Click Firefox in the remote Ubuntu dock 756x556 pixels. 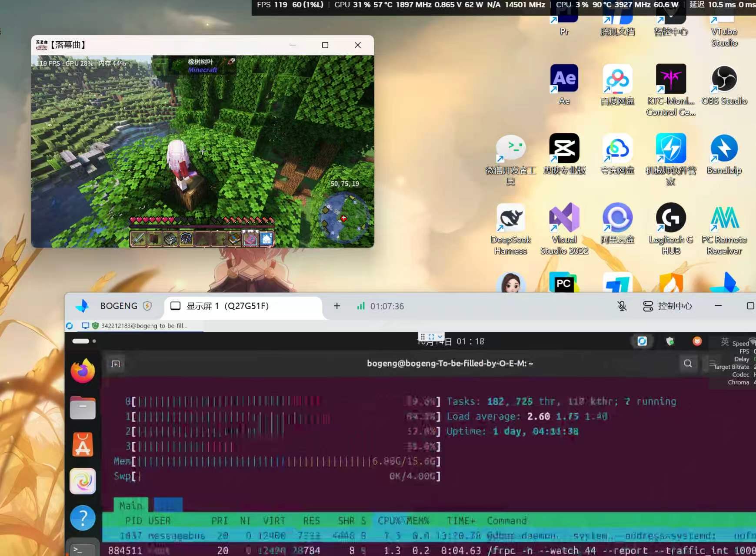coord(83,371)
